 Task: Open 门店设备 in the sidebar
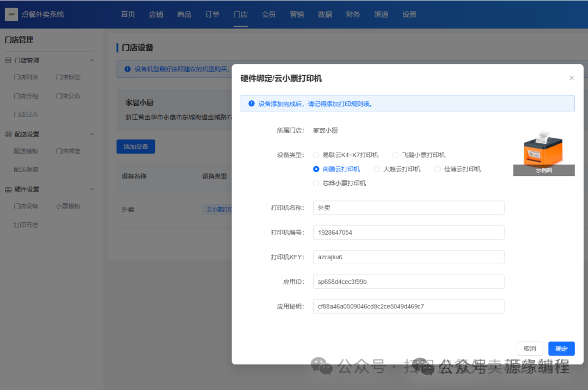coord(26,206)
